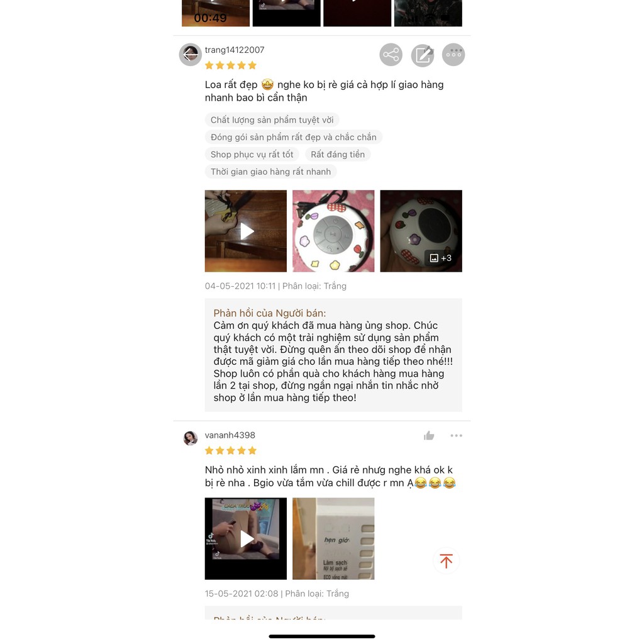Play trang14122007's review video

[x=246, y=231]
